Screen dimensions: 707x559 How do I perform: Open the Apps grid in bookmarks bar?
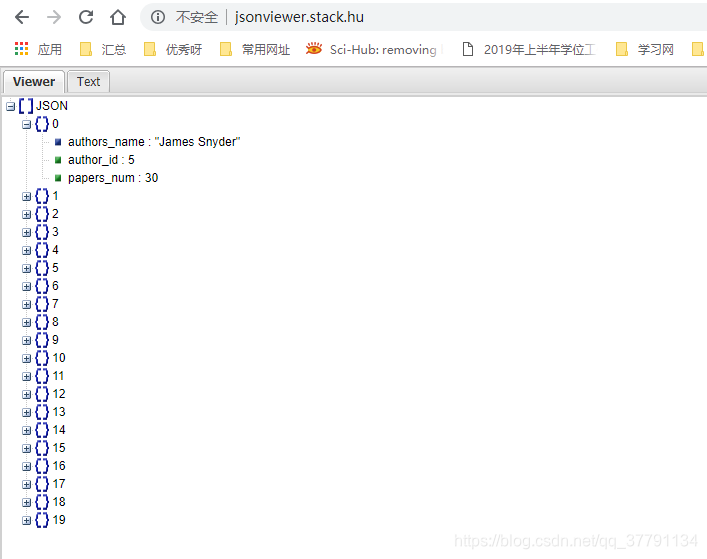pos(22,49)
